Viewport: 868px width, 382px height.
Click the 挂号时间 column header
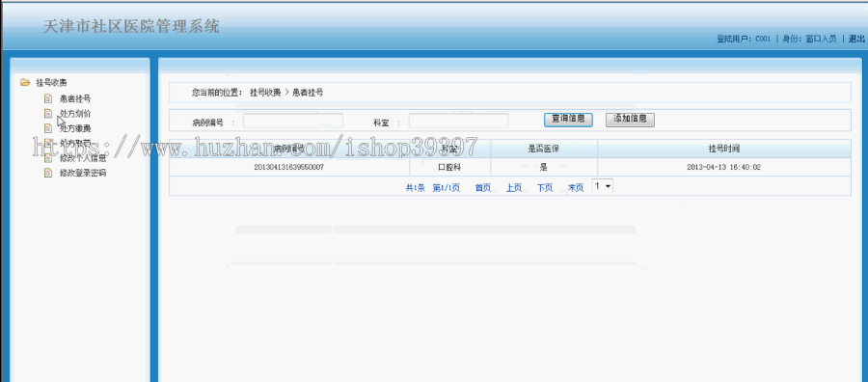pos(724,149)
